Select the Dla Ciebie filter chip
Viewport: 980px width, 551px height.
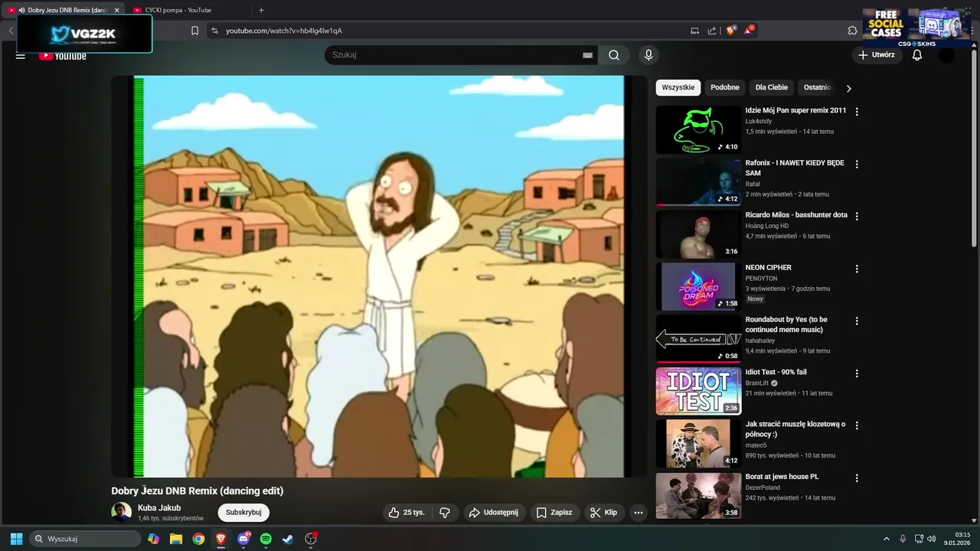[x=772, y=87]
